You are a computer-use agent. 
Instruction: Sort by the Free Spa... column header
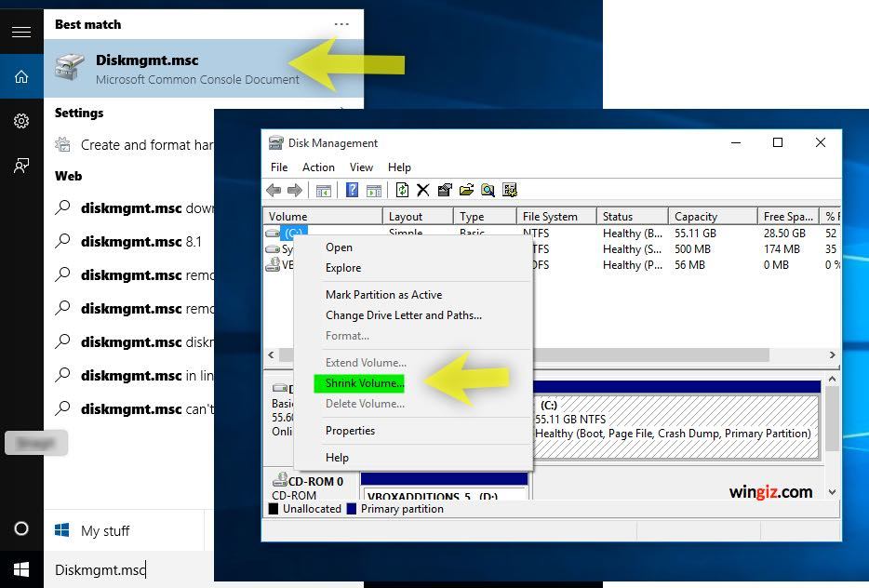point(788,216)
